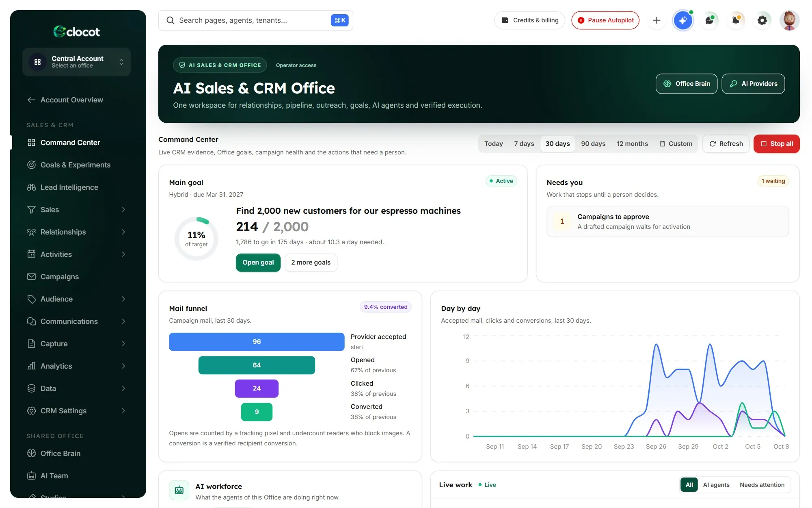Open AI Providers
The height and width of the screenshot is (508, 812).
pyautogui.click(x=753, y=84)
